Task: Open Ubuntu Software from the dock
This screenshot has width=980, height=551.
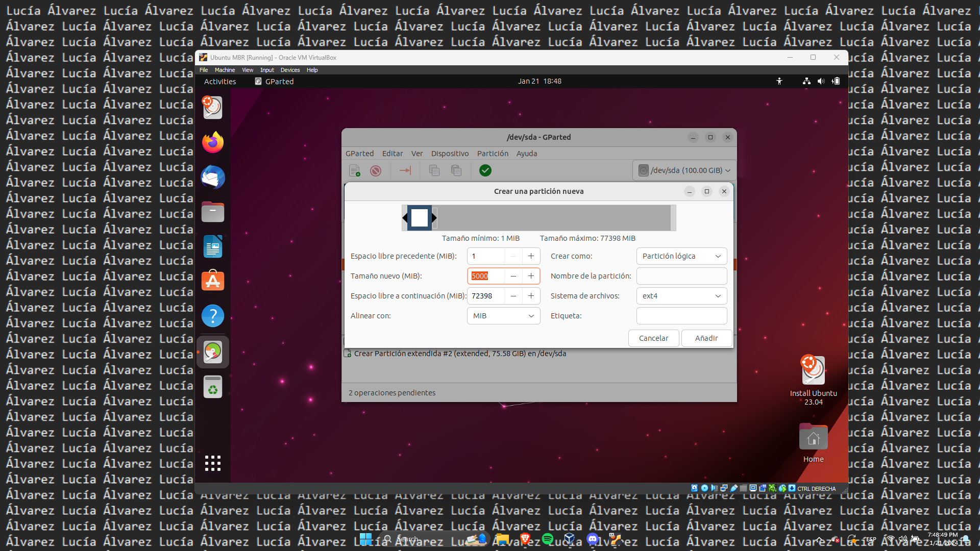Action: (x=213, y=281)
